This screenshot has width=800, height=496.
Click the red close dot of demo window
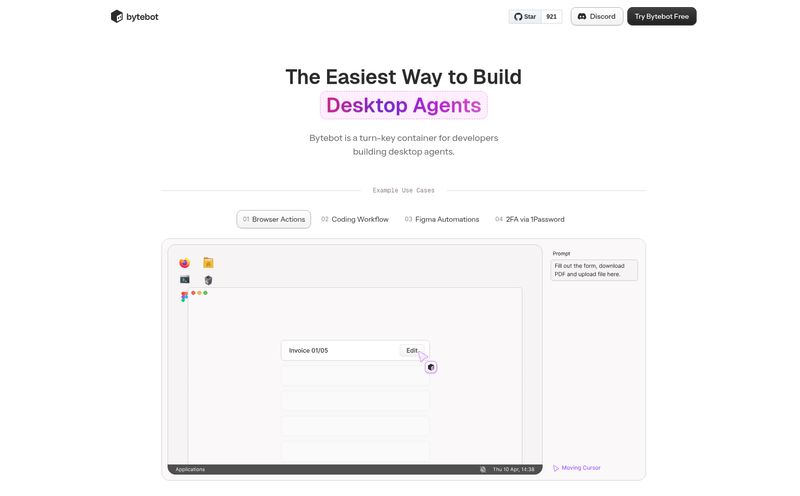[x=193, y=293]
